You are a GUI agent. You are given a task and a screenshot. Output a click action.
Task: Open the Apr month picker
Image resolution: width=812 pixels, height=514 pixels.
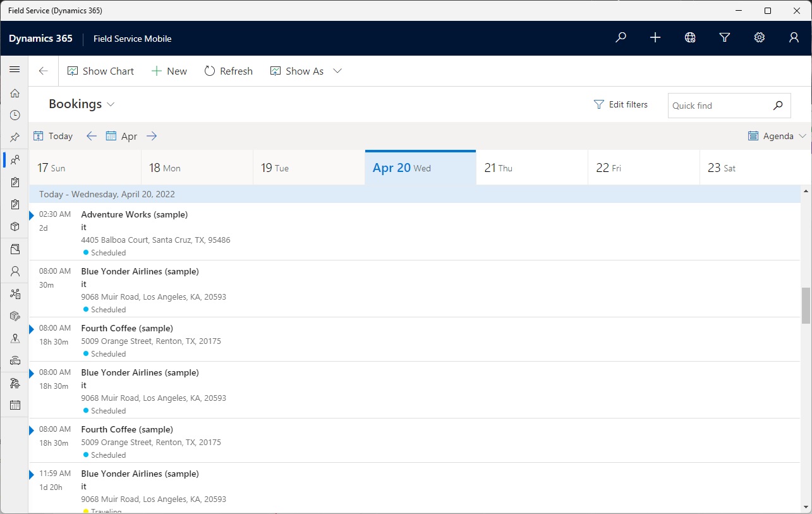122,136
